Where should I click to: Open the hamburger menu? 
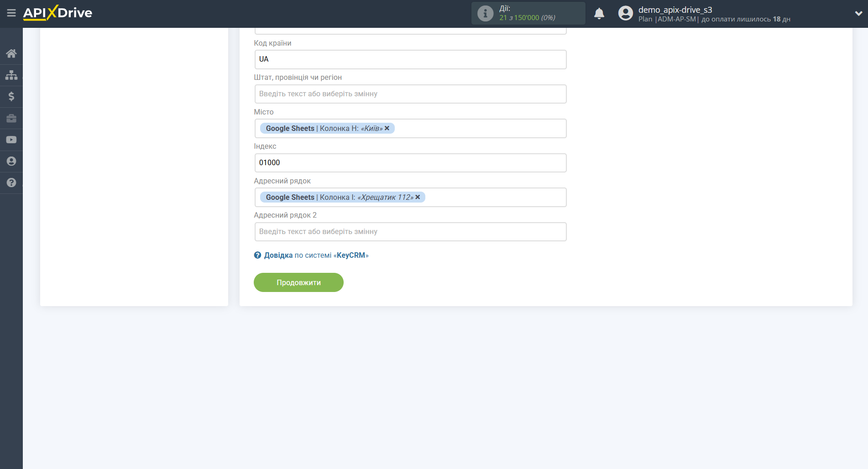coord(11,13)
